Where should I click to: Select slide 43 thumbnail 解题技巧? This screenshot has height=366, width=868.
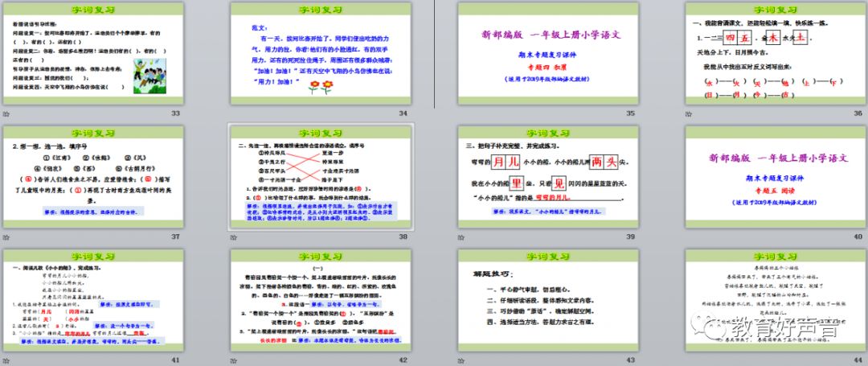[549, 301]
